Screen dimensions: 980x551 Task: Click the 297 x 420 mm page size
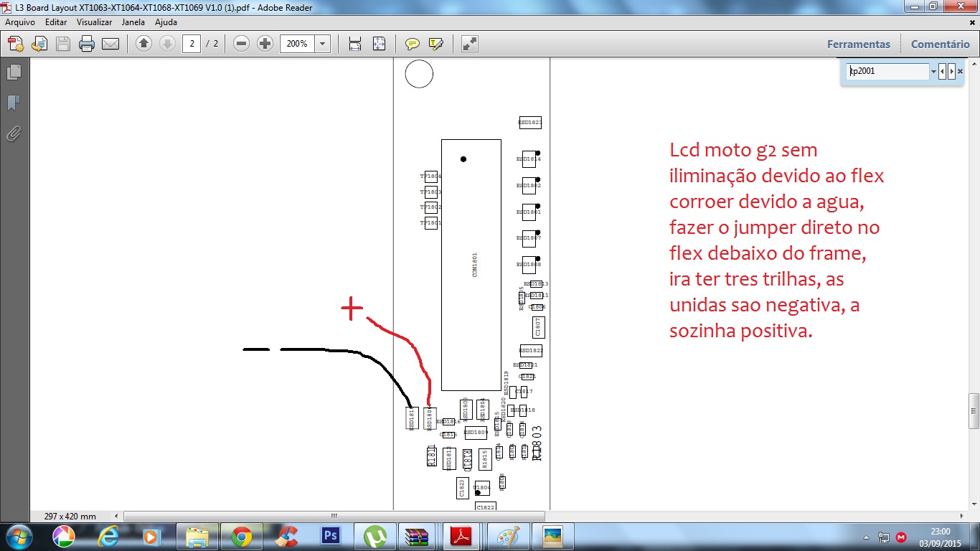point(70,517)
